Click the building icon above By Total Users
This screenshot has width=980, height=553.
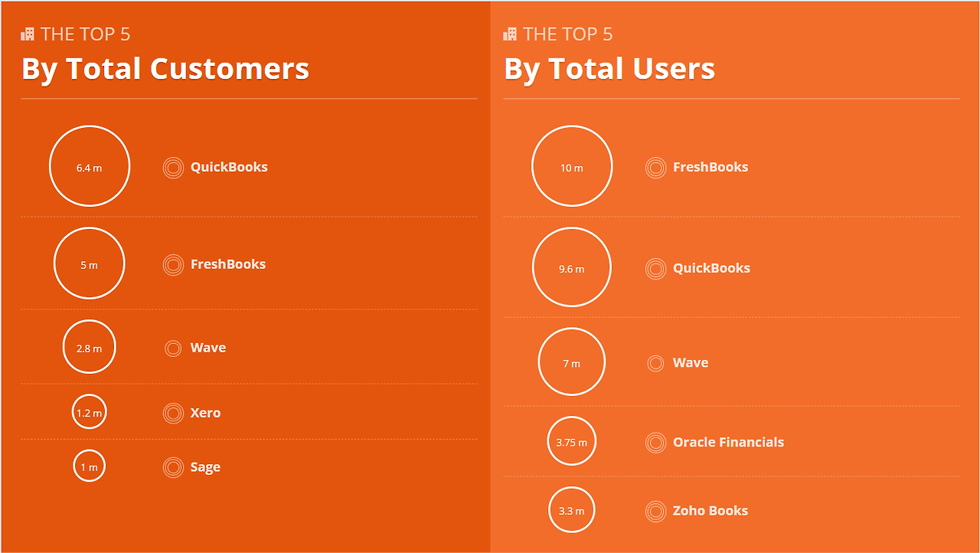pos(510,34)
